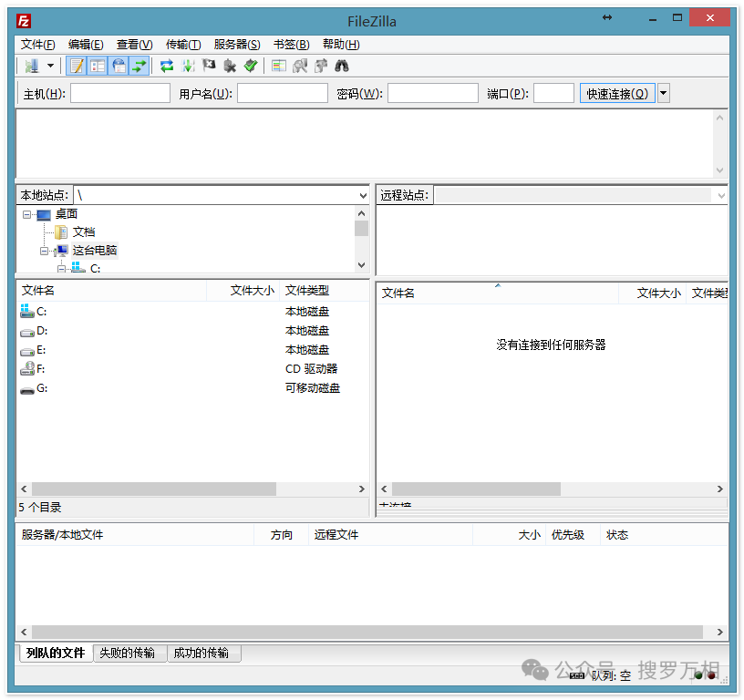Open the 传输(T) menu
744x700 pixels.
point(182,44)
